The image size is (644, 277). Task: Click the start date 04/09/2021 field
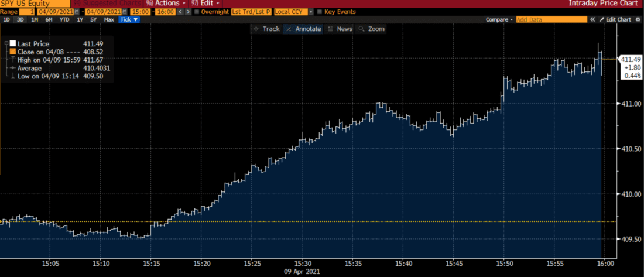[56, 12]
